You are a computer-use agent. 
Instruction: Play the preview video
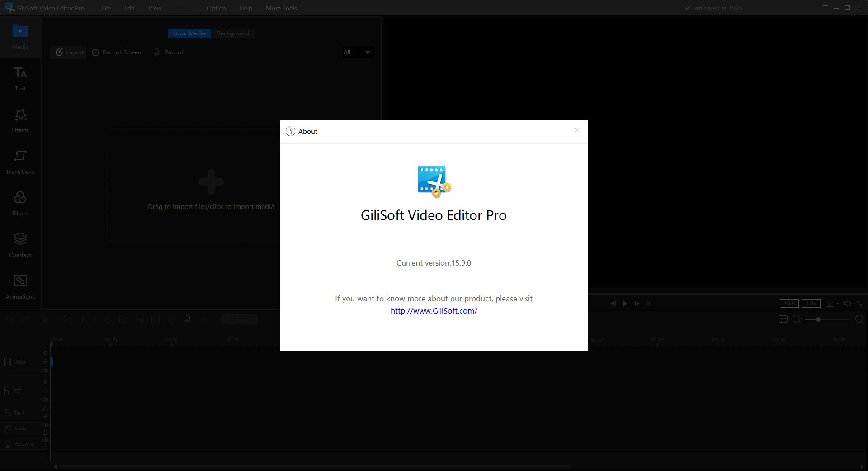(625, 304)
